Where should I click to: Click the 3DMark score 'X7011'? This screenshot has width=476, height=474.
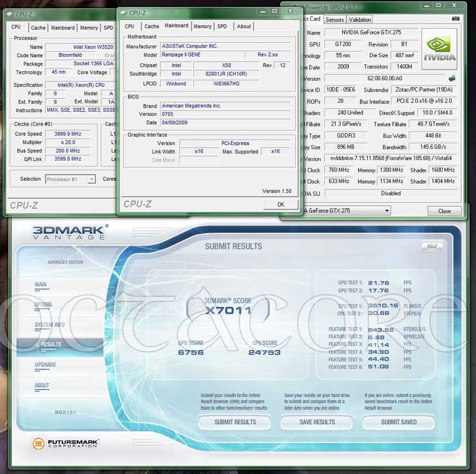click(x=228, y=310)
